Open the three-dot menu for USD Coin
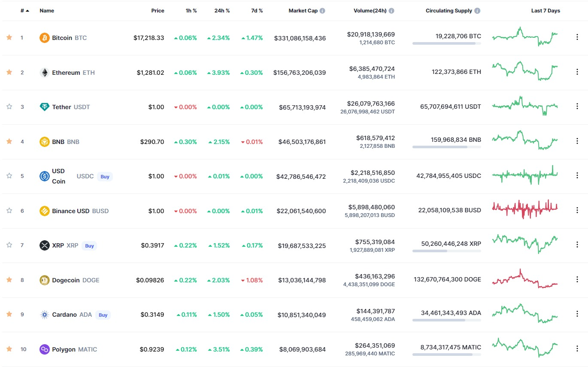Screen dimensions: 588x367 pos(577,176)
